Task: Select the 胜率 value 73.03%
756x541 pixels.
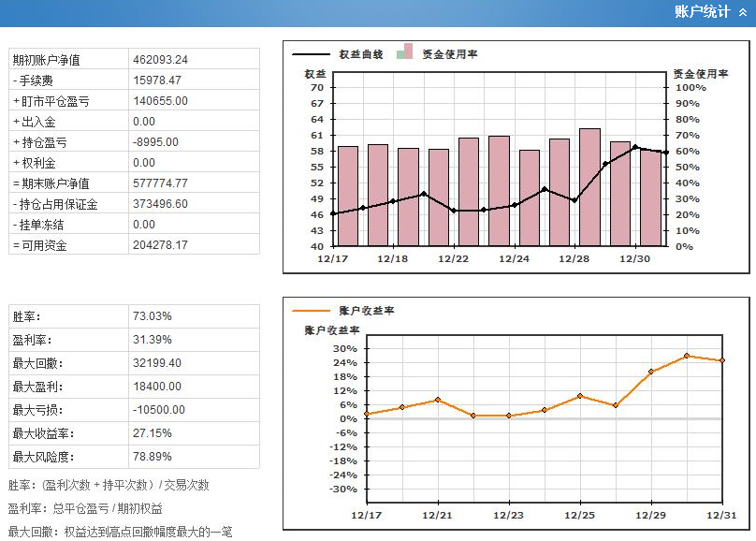Action: [153, 316]
